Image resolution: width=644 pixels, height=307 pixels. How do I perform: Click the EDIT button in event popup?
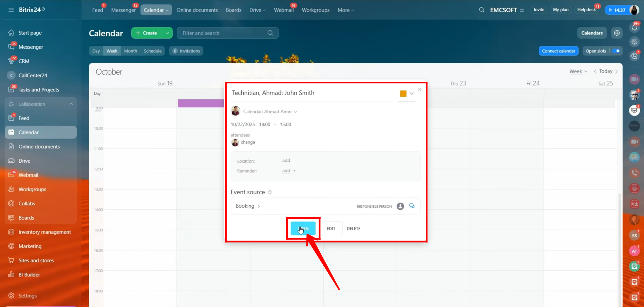tap(331, 229)
